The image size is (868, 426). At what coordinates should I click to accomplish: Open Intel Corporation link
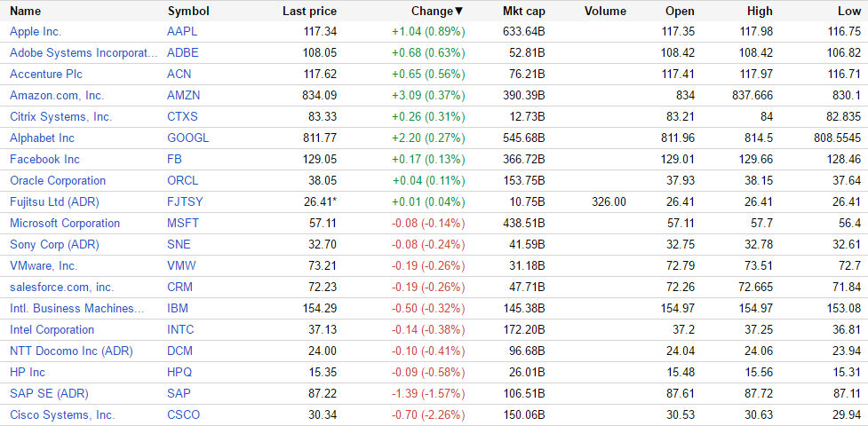[52, 329]
